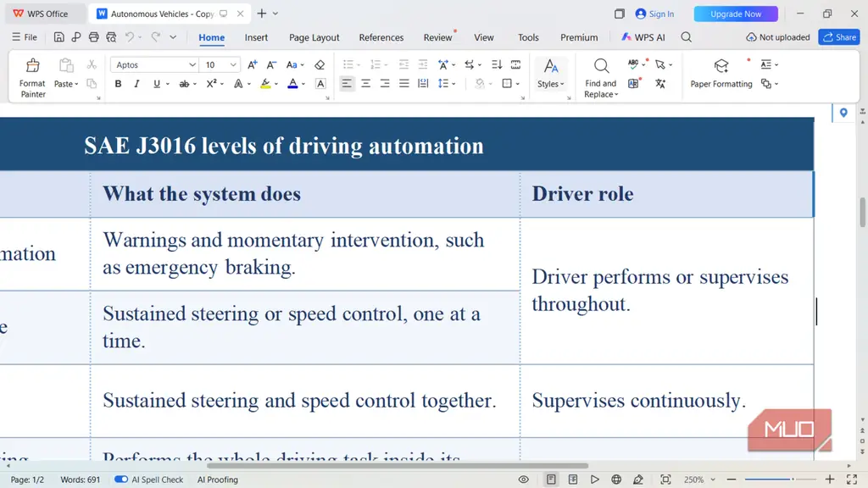Open the font name Aptos dropdown

pos(192,64)
